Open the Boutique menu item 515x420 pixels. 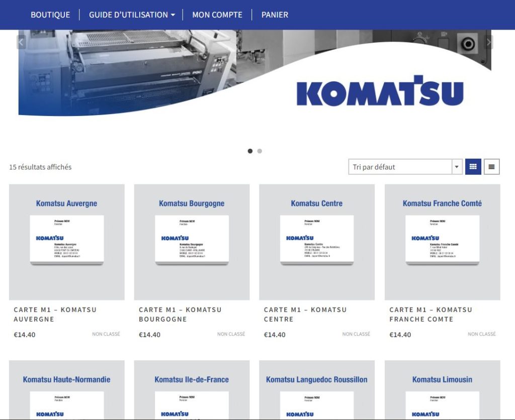(x=50, y=15)
